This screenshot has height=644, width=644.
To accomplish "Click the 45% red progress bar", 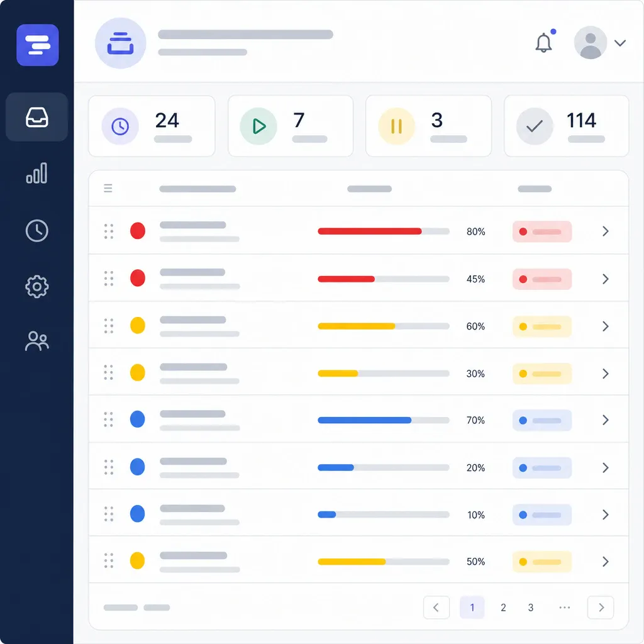I will click(x=384, y=279).
